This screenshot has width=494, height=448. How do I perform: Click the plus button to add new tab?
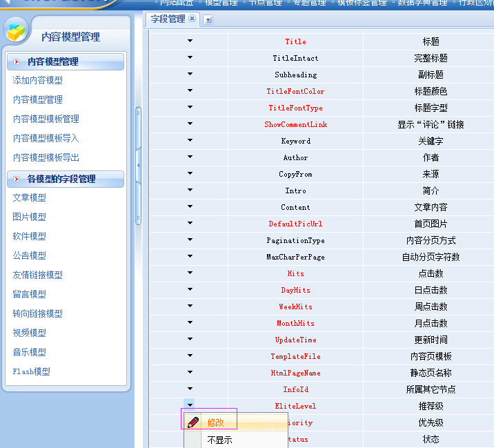pyautogui.click(x=208, y=19)
